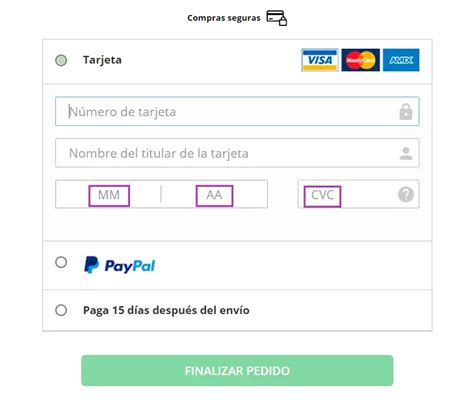Click Paga 15 días después del envío label
474x414 pixels.
click(x=166, y=310)
